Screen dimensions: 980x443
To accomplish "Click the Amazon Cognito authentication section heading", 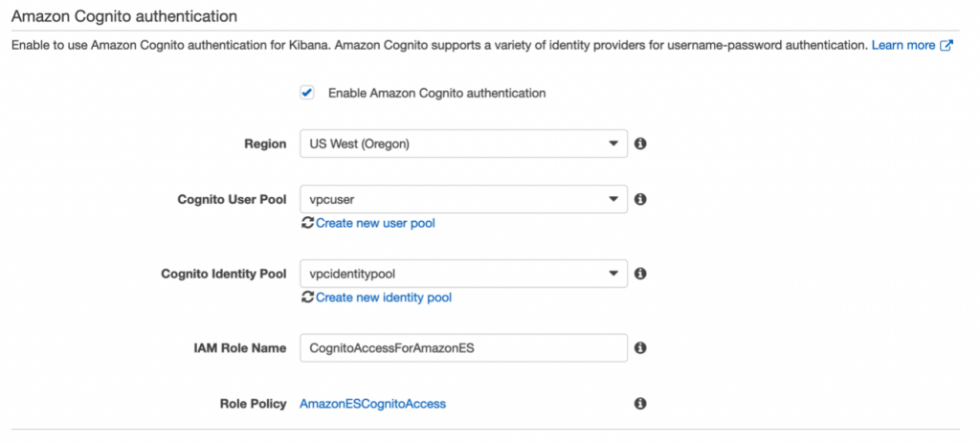I will [123, 16].
